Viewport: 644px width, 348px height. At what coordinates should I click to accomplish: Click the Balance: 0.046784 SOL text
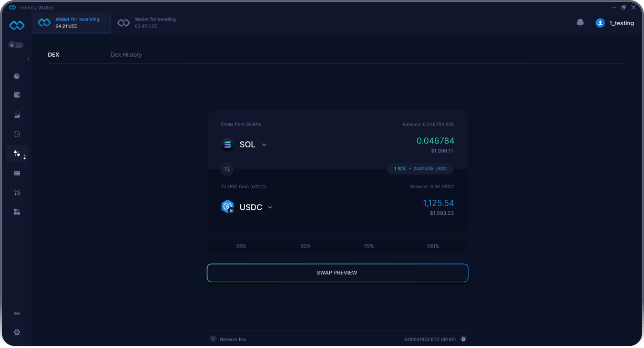pos(428,125)
